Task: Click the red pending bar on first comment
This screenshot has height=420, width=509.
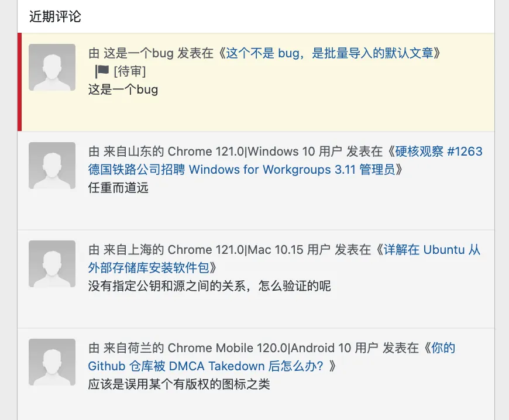Action: (x=19, y=82)
